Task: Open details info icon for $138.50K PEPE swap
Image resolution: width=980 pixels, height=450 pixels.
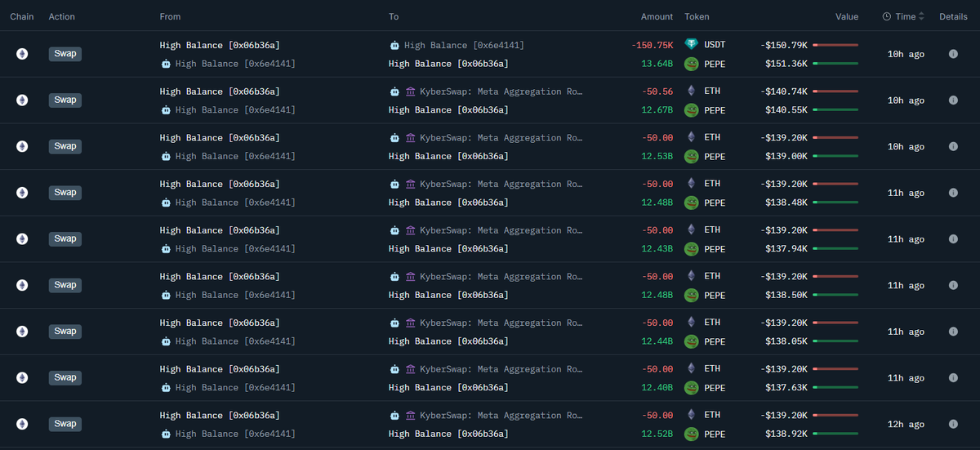Action: pyautogui.click(x=953, y=285)
